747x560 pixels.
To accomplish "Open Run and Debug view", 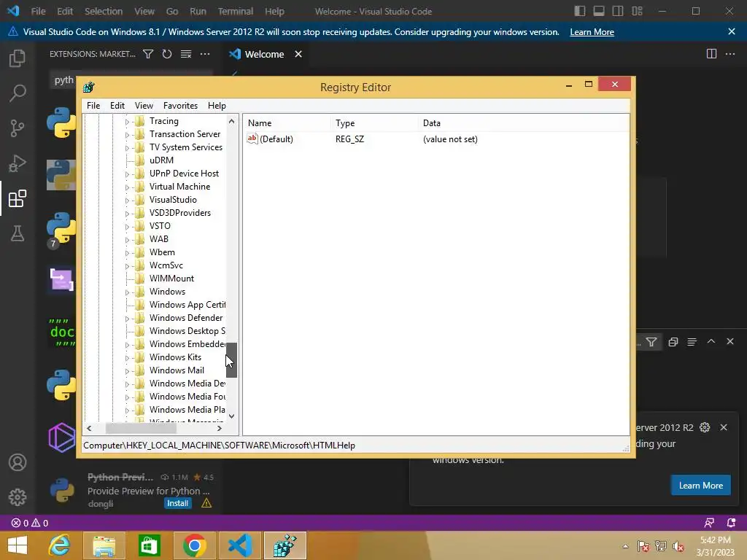I will click(x=18, y=163).
